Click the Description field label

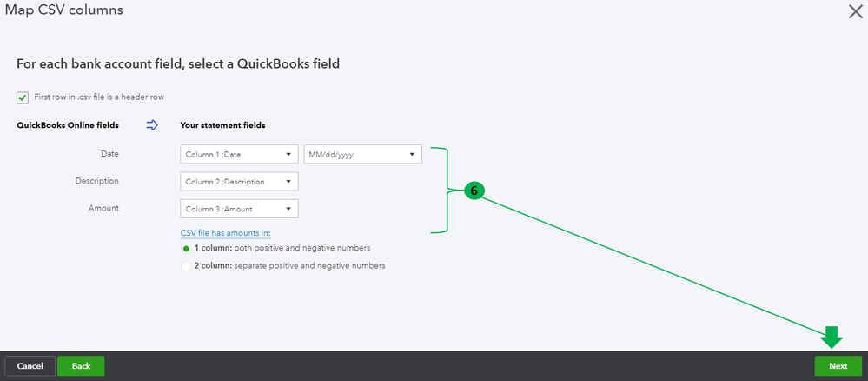96,181
